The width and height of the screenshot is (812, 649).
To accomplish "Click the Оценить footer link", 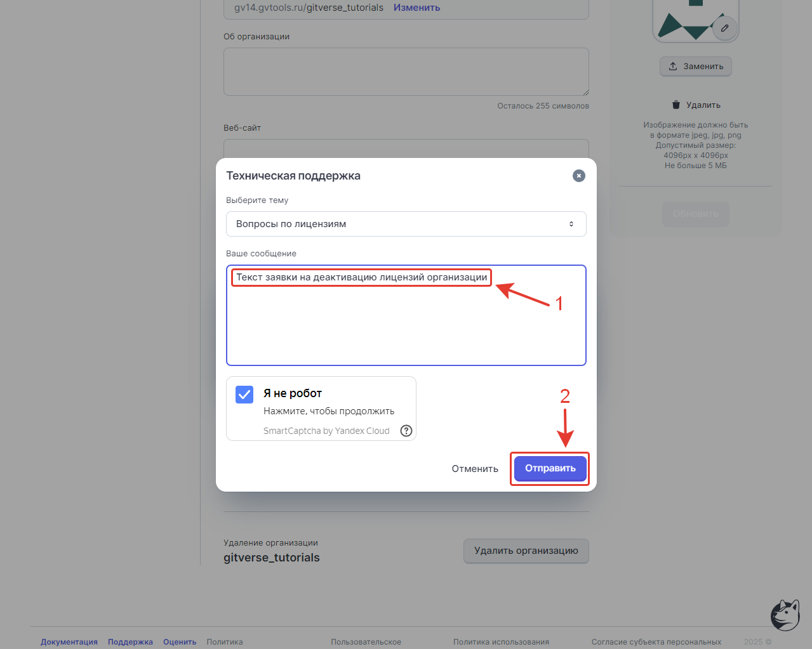I will [x=180, y=642].
